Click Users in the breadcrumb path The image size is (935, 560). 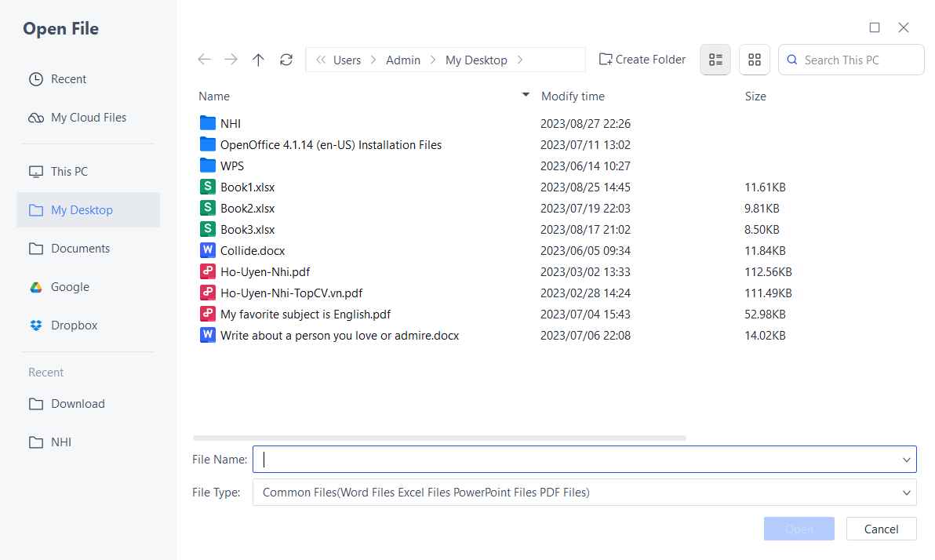347,60
